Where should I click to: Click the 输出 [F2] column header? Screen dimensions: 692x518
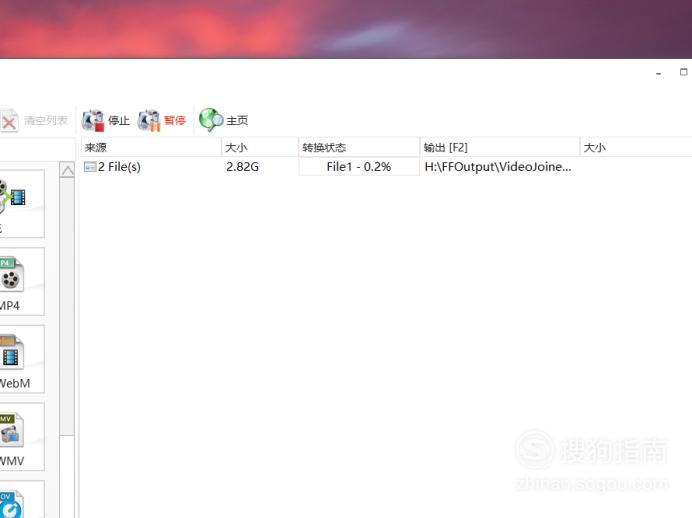[500, 147]
